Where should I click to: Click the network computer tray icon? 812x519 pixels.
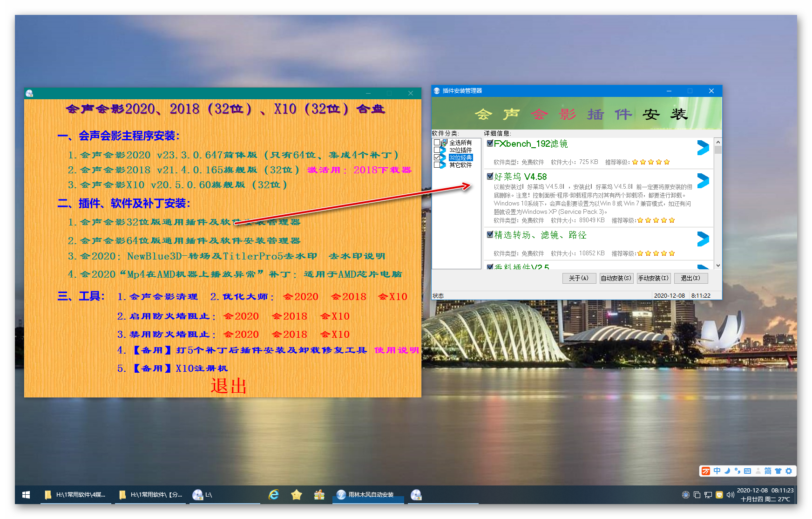pyautogui.click(x=708, y=495)
